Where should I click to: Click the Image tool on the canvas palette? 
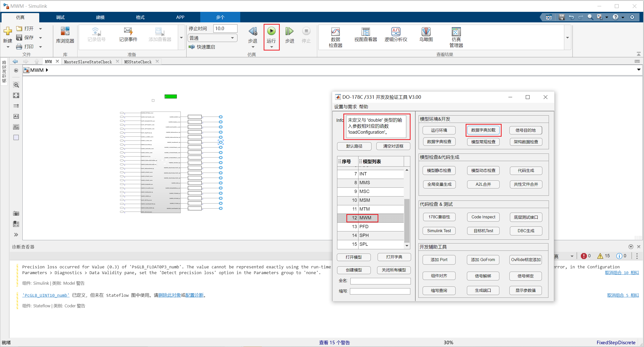click(16, 127)
